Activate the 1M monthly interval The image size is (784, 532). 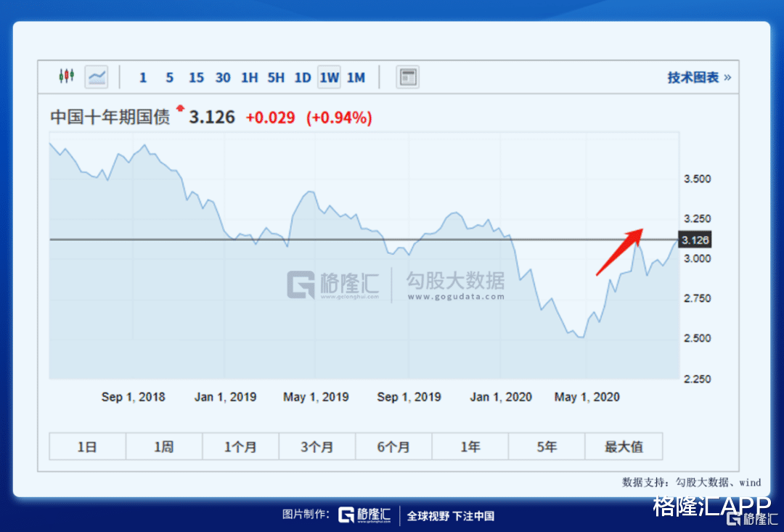click(x=356, y=76)
